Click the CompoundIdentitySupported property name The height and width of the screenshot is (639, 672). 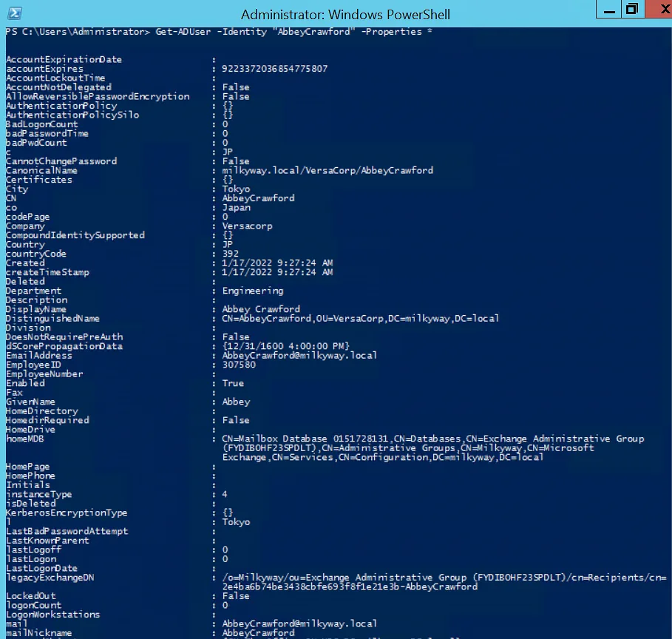(x=75, y=235)
